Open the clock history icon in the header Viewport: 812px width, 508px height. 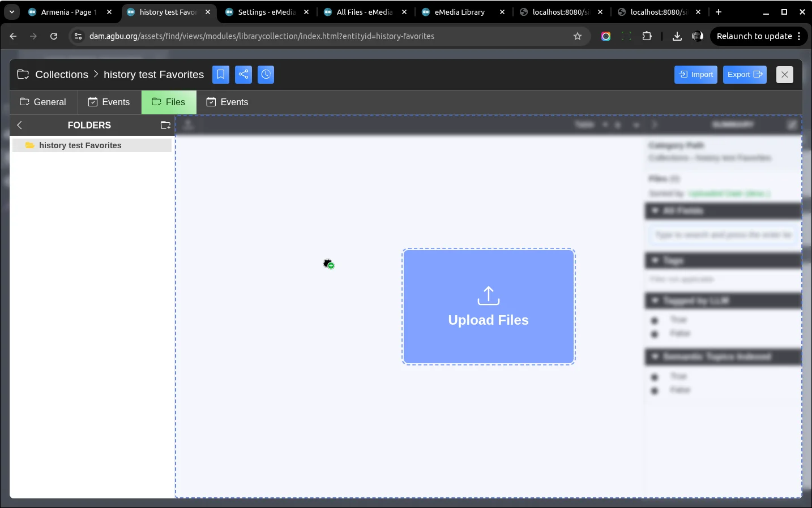click(x=266, y=75)
